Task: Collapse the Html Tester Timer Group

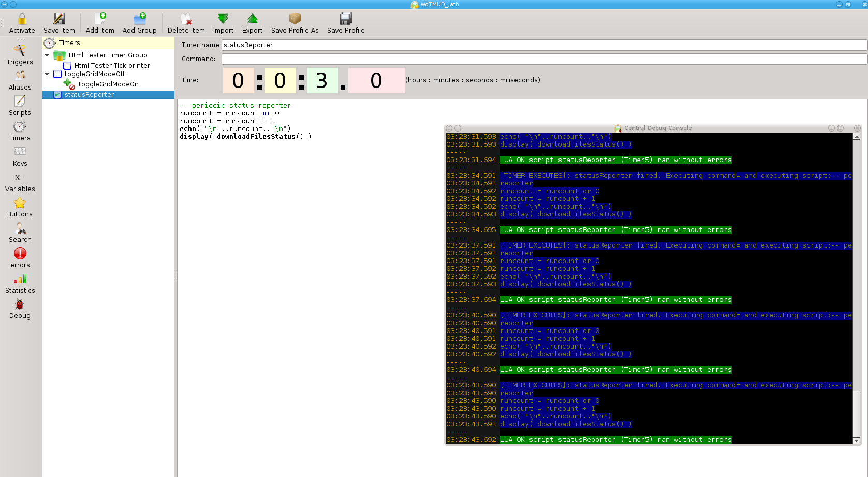Action: point(47,55)
